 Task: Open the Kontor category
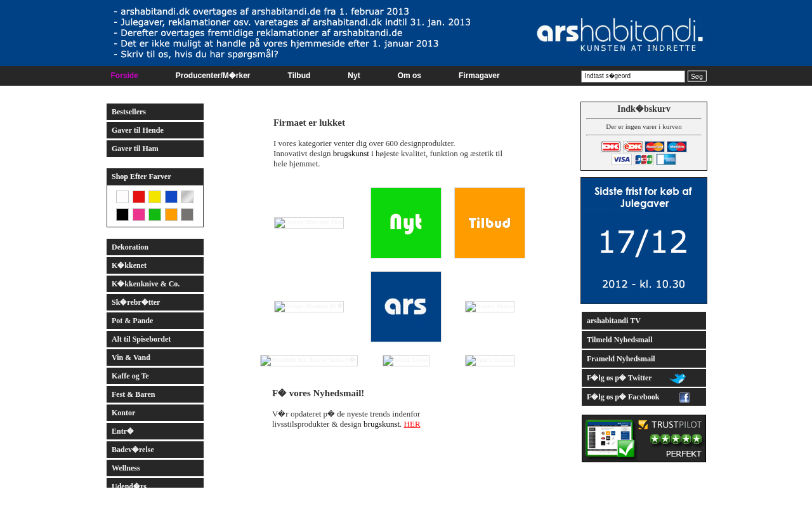pyautogui.click(x=155, y=413)
